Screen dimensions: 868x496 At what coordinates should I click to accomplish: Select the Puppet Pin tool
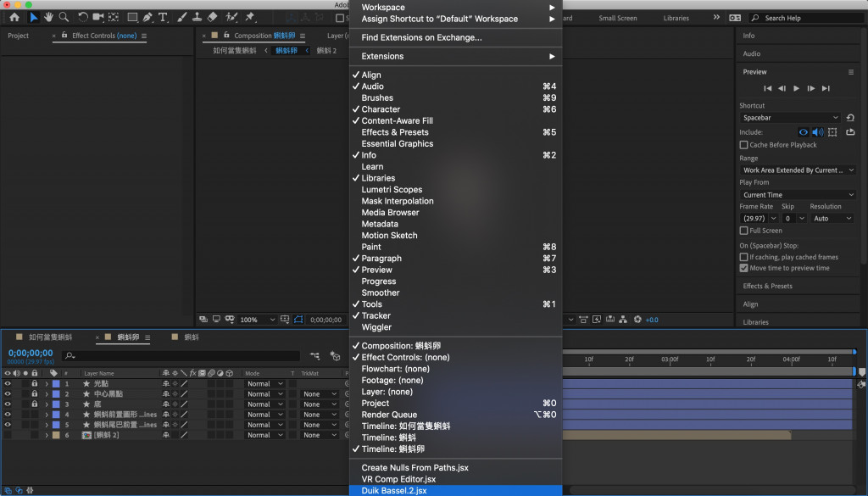point(250,17)
